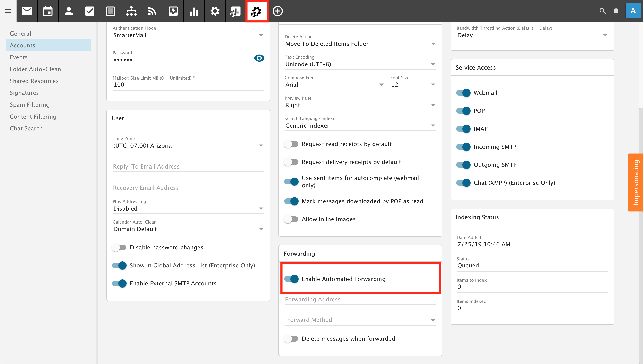
Task: Expand the Time Zone dropdown
Action: coord(188,146)
